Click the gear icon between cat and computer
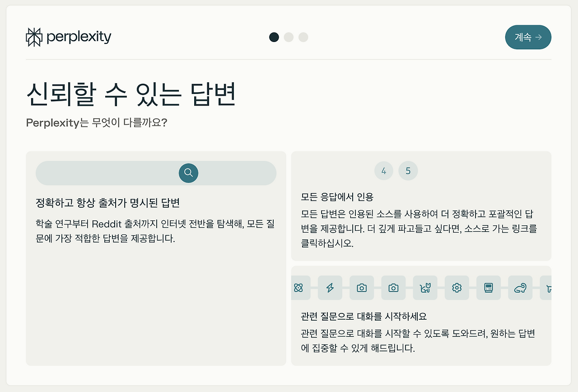The image size is (578, 392). [x=457, y=288]
